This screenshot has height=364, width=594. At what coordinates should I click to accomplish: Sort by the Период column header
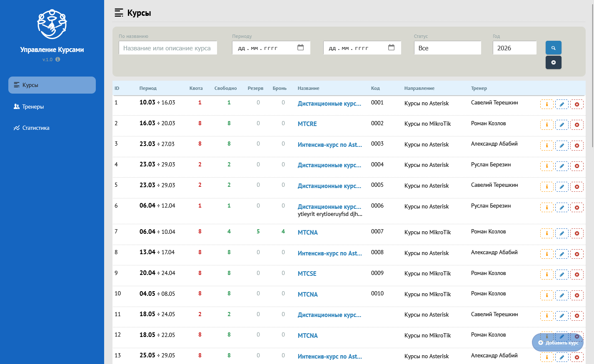pyautogui.click(x=148, y=88)
